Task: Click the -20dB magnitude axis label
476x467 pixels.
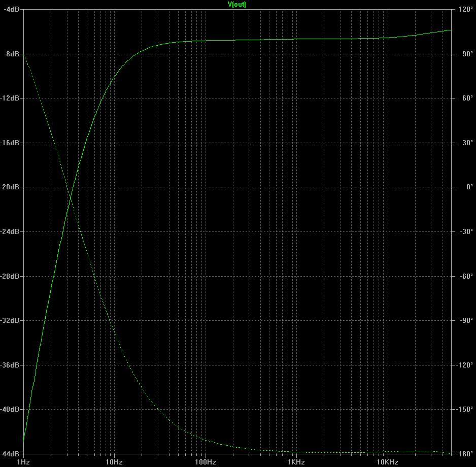Action: (10, 187)
